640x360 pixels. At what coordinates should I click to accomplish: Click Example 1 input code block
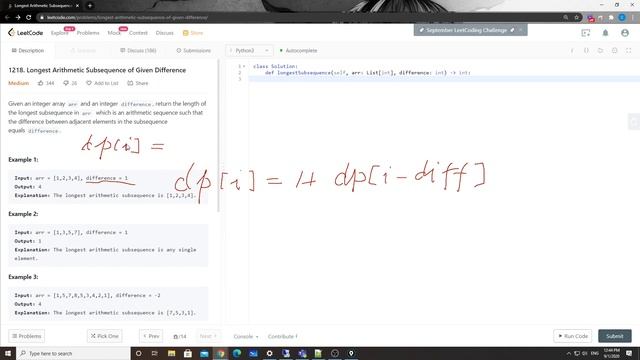click(108, 187)
